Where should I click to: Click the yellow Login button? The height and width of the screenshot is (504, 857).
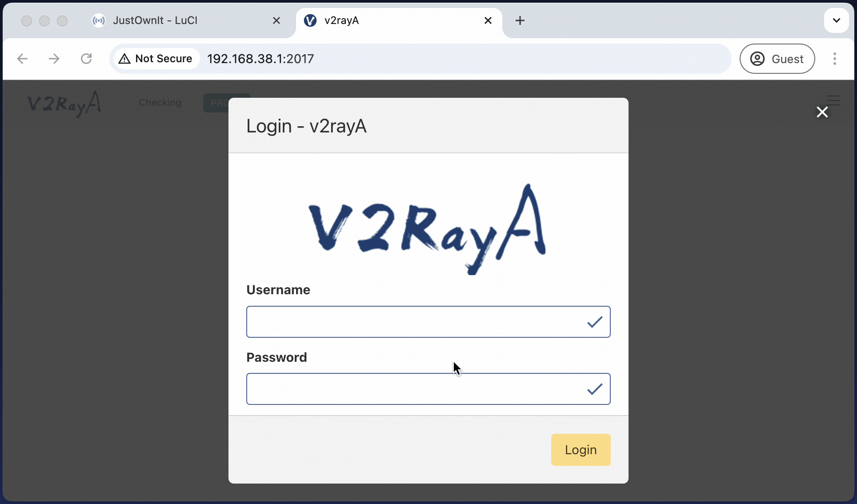point(581,450)
